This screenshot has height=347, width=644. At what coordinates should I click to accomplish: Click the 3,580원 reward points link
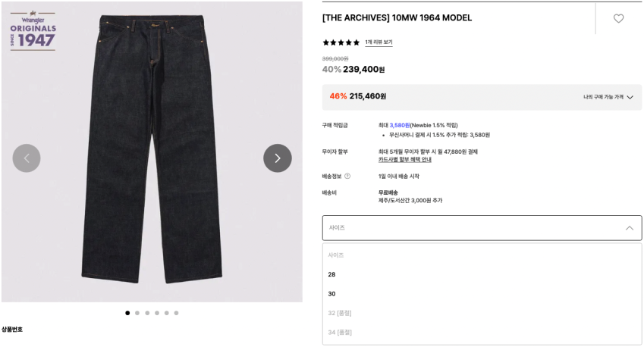(400, 125)
